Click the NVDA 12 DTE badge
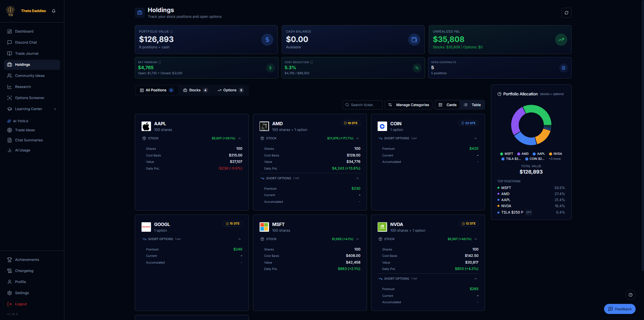 click(469, 224)
